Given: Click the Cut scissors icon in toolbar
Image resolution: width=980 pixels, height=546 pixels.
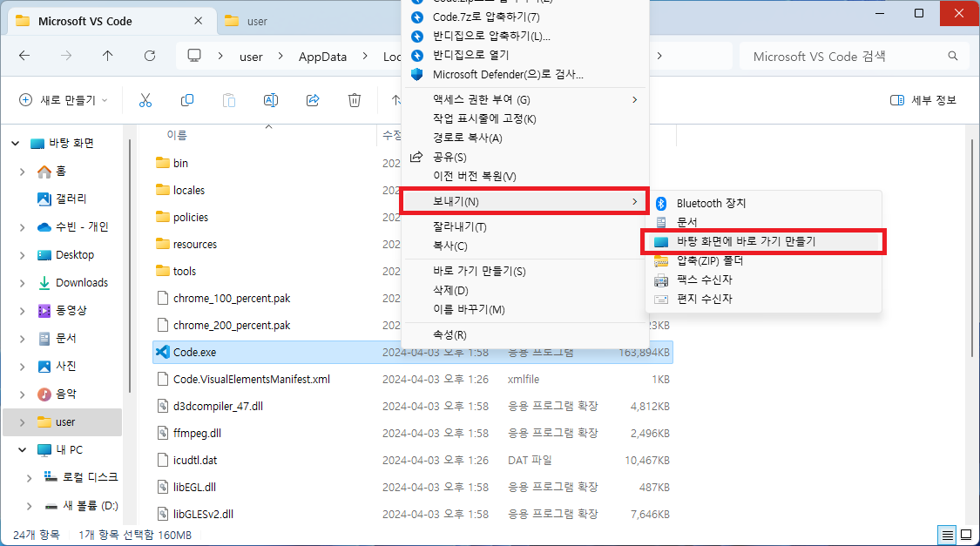Looking at the screenshot, I should point(145,100).
